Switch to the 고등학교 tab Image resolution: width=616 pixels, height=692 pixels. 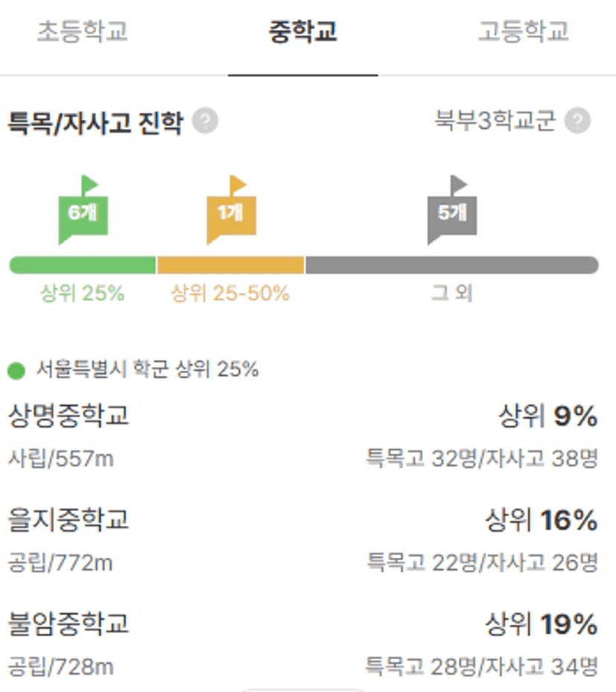coord(524,31)
